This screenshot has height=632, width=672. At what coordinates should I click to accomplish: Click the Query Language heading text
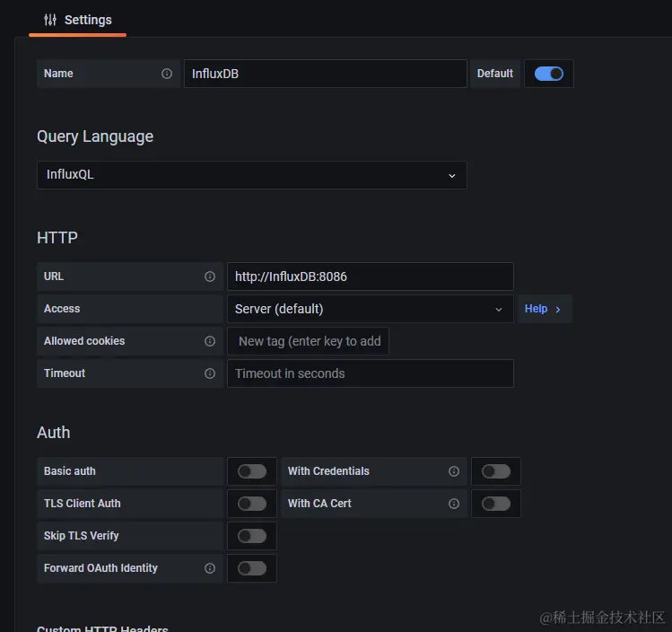[95, 136]
